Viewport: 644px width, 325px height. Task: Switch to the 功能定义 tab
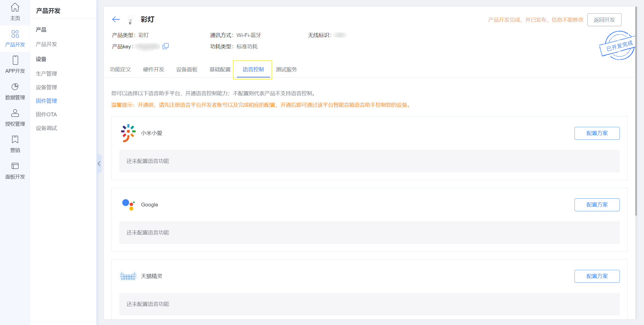[x=120, y=69]
